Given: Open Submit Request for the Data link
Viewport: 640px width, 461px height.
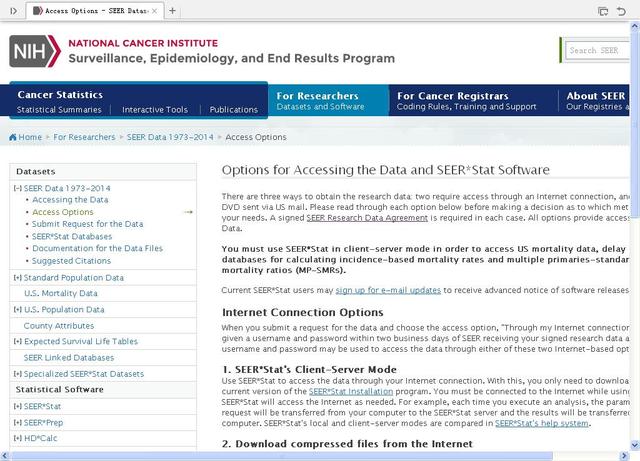Looking at the screenshot, I should click(88, 224).
